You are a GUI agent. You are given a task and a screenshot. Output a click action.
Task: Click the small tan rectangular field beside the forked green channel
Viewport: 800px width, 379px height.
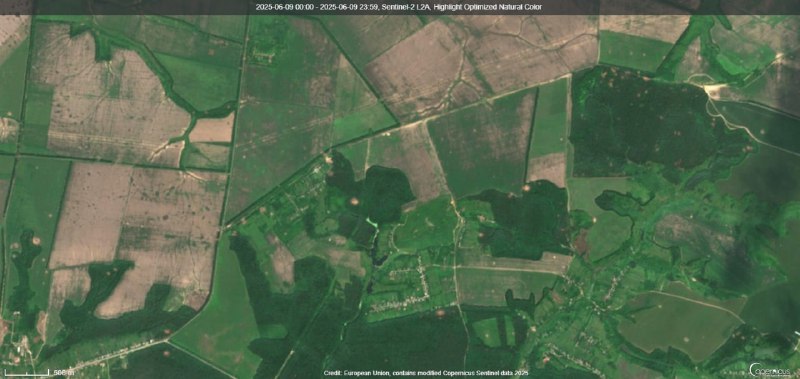[211, 131]
